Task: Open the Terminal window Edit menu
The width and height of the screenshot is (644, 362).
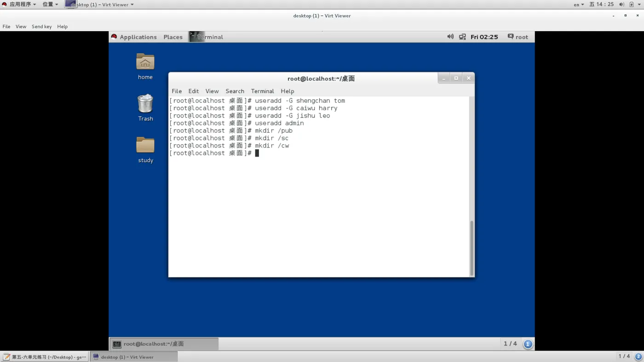Action: pos(194,91)
